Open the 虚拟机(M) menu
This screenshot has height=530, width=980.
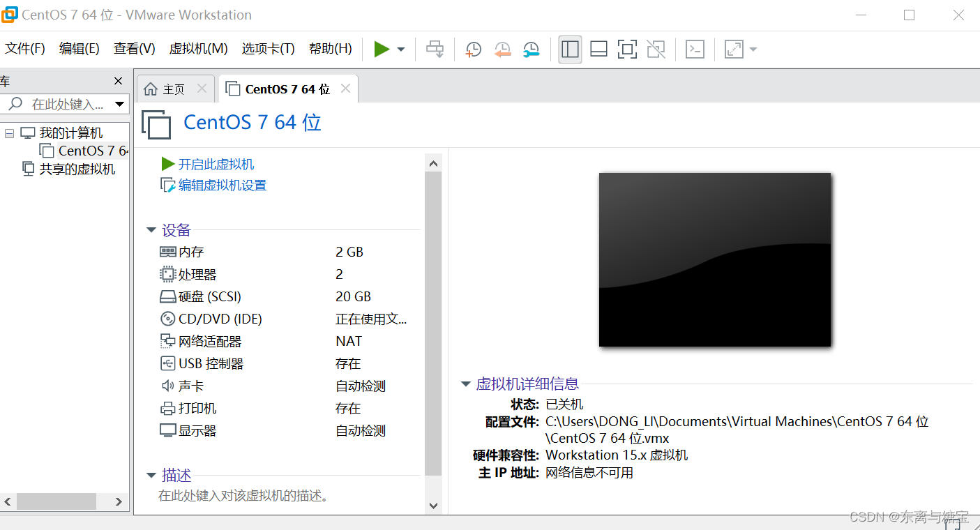click(199, 49)
